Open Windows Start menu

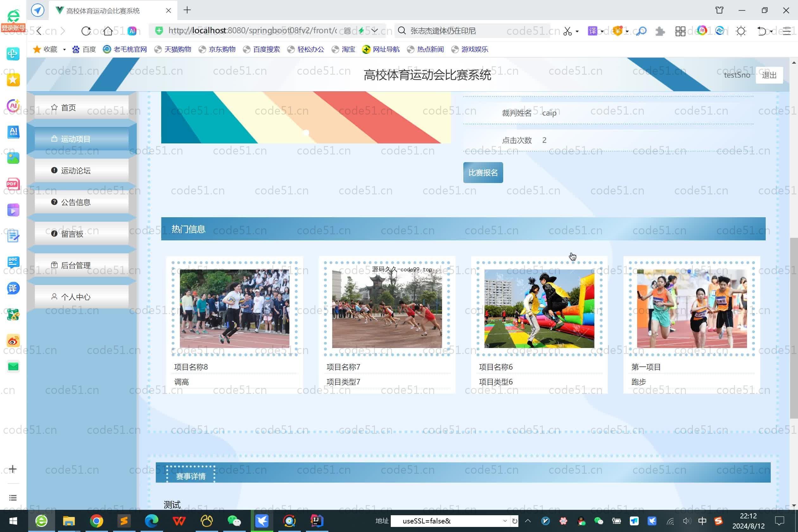pos(13,521)
